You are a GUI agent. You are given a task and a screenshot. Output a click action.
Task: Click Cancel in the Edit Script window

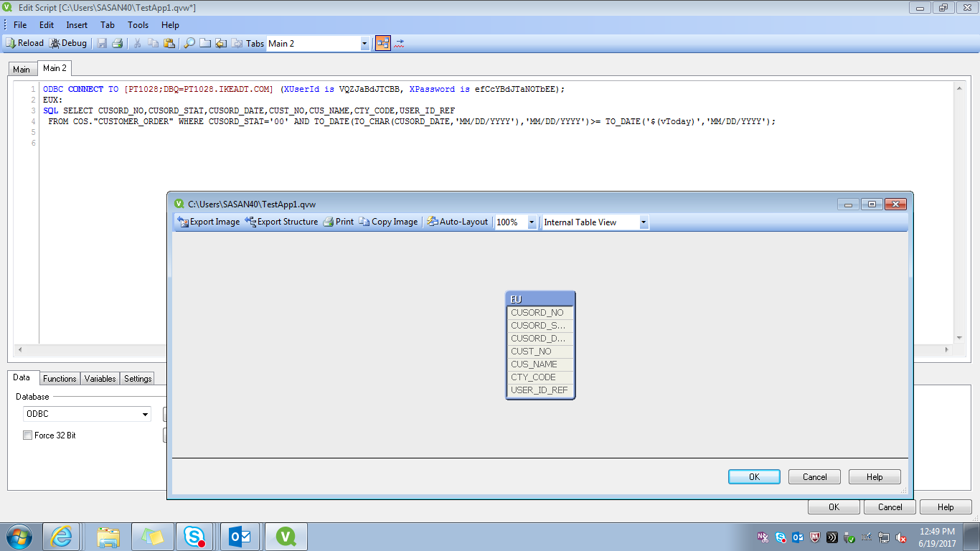click(890, 507)
